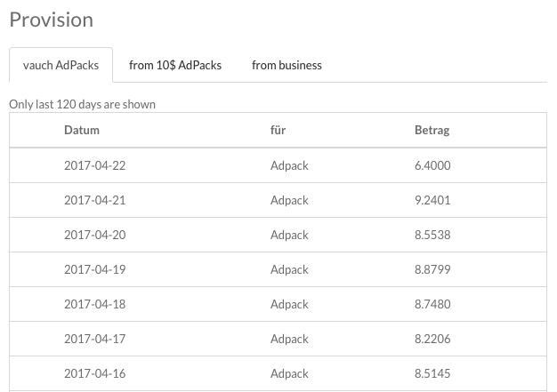Click the Betrag value 8.5538

coord(432,235)
